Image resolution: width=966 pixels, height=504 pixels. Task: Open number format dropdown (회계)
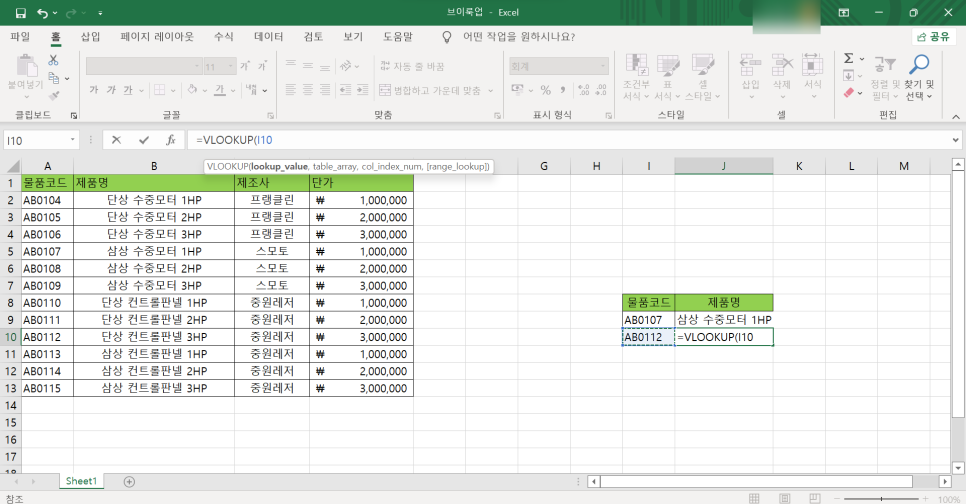pyautogui.click(x=603, y=66)
